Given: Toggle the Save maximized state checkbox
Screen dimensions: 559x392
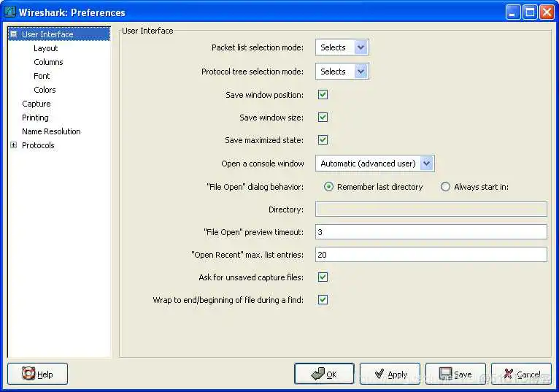Looking at the screenshot, I should (323, 140).
